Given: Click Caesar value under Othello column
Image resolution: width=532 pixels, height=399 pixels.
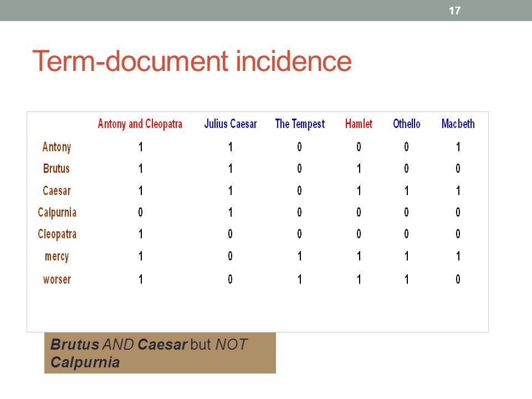Looking at the screenshot, I should pos(406,191).
